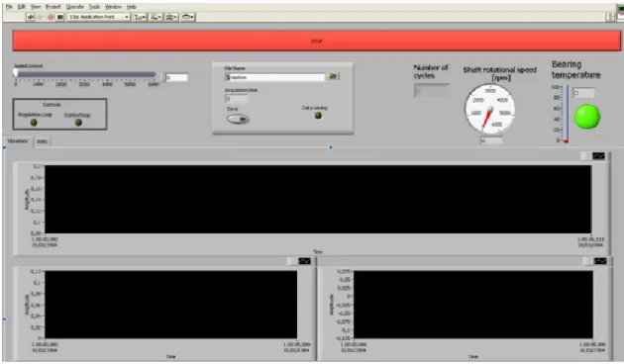This screenshot has height=364, width=624.
Task: Open the View menu
Action: pyautogui.click(x=36, y=7)
